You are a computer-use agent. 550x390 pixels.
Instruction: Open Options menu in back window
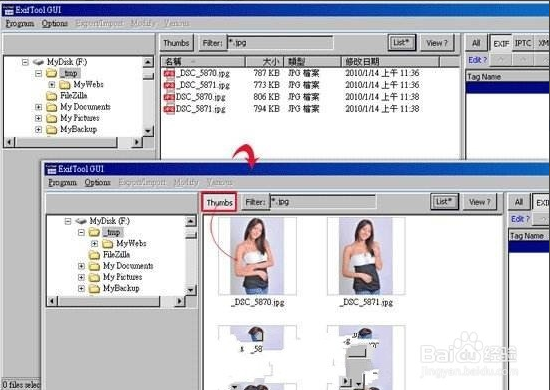coord(54,23)
